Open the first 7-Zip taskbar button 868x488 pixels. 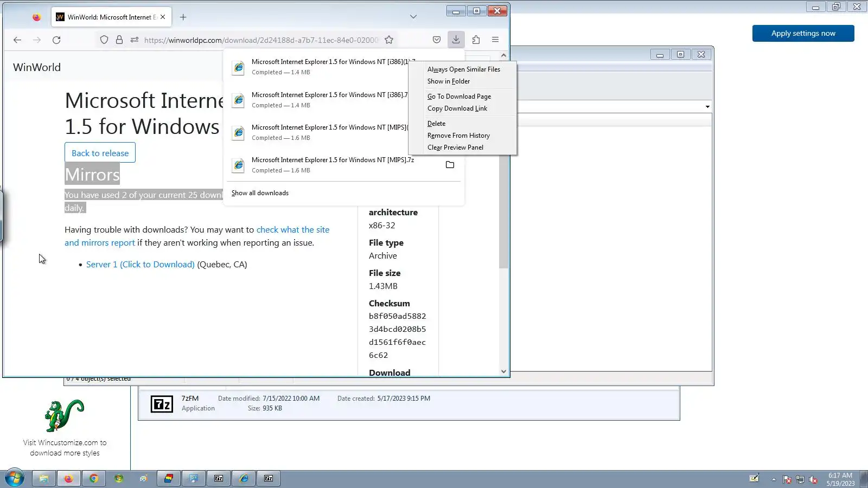(219, 478)
